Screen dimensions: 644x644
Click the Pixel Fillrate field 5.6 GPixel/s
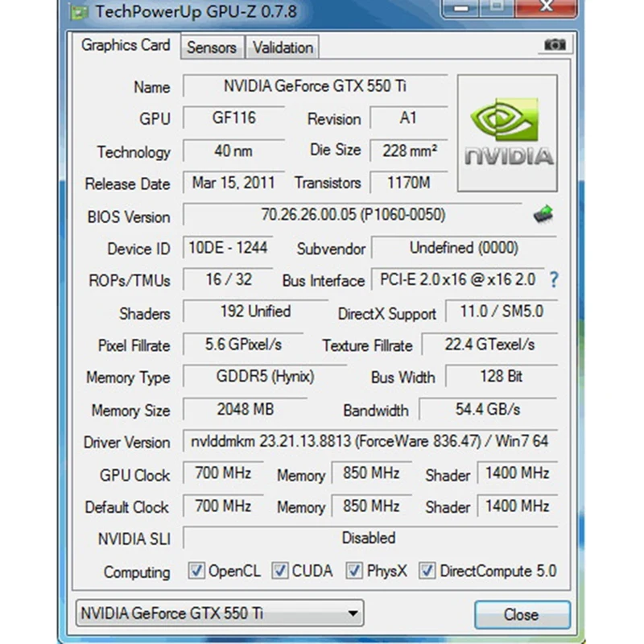[x=243, y=345]
